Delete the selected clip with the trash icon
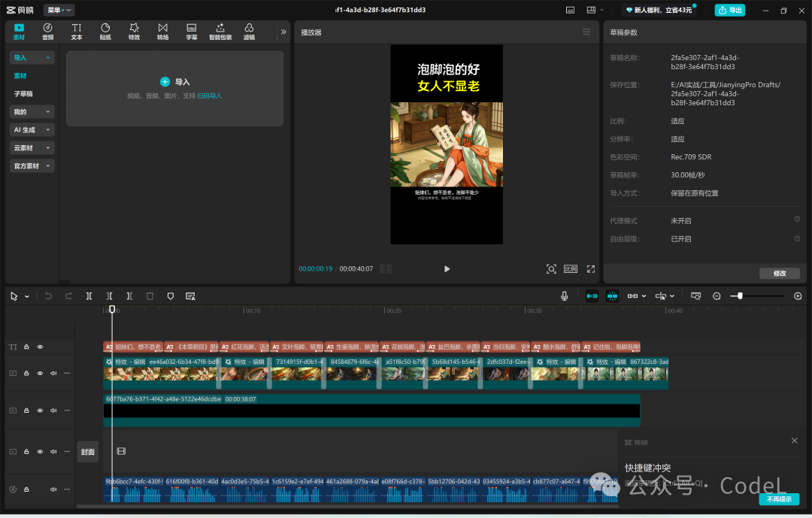This screenshot has height=518, width=812. (150, 296)
